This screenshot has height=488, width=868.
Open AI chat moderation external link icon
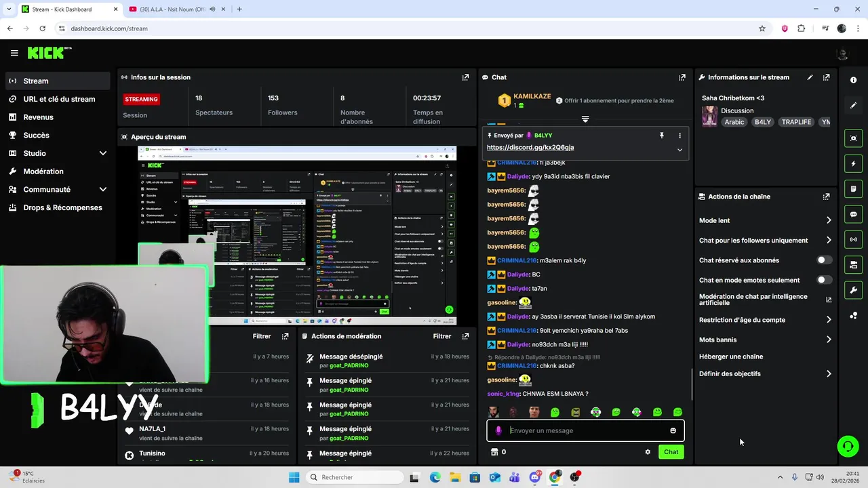829,300
